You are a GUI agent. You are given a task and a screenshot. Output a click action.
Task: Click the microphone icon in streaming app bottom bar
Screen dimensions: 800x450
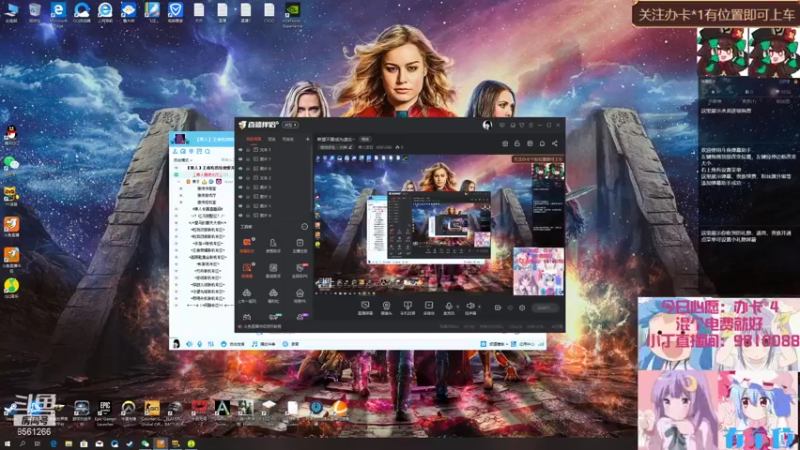449,306
